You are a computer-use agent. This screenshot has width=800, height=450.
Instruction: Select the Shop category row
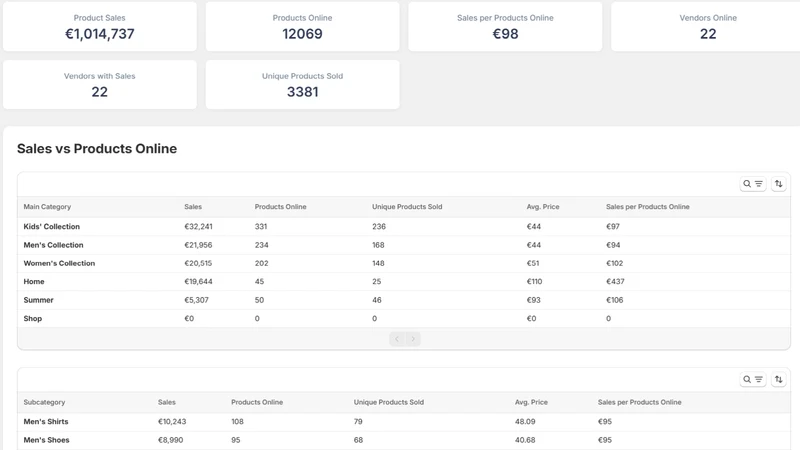coord(404,318)
